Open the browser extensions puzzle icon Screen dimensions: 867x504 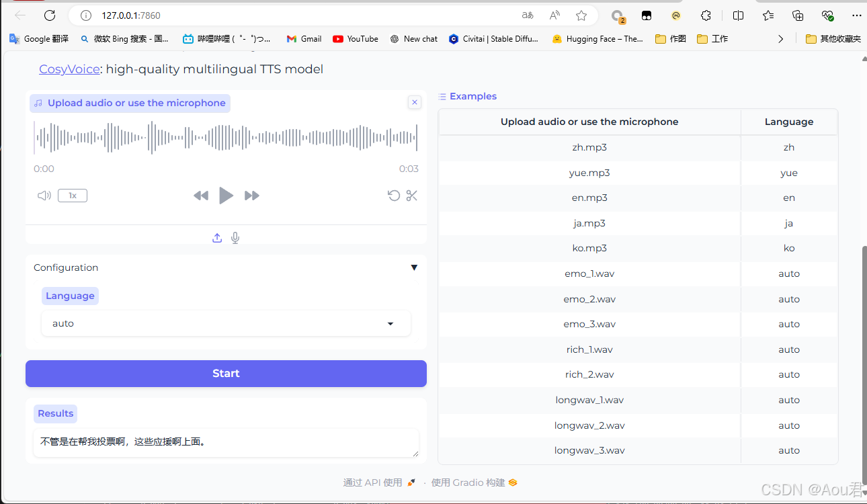[706, 15]
